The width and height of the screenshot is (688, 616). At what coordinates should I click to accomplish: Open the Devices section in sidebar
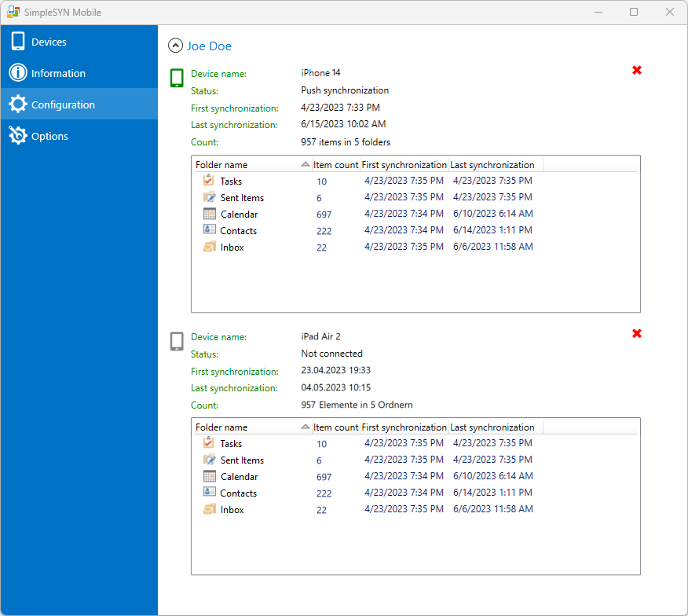coord(79,42)
